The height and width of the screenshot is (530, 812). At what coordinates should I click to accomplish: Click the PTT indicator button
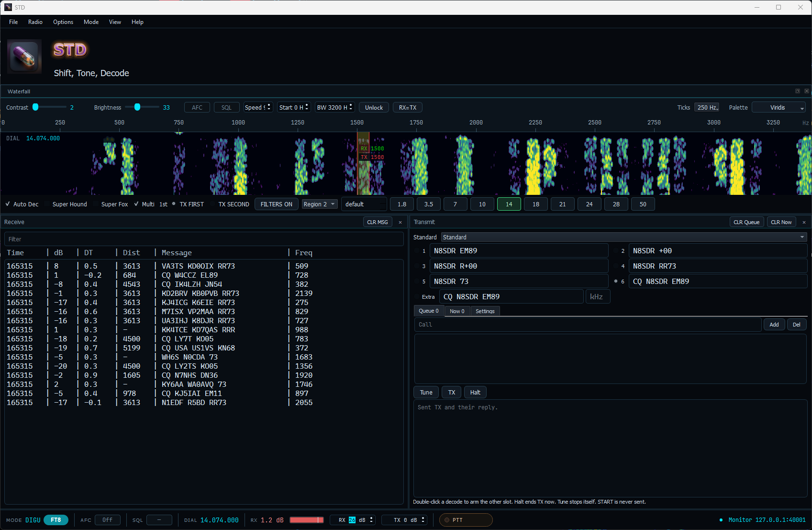466,520
